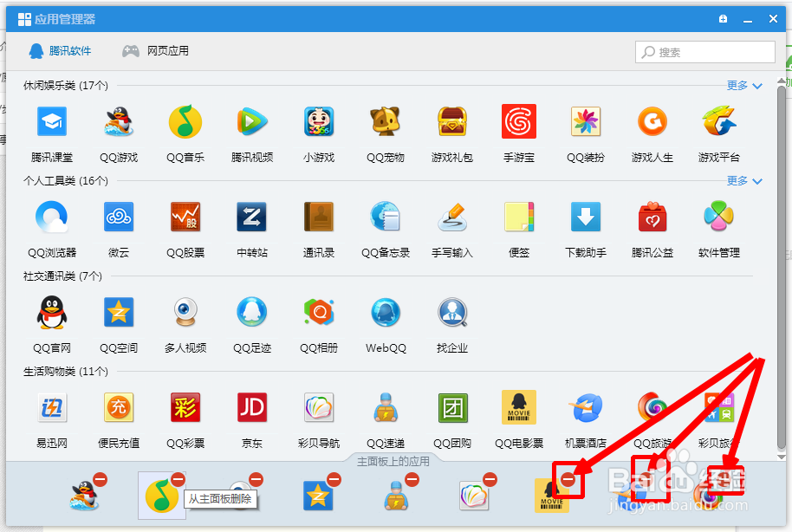Screen dimensions: 792x532
Task: Open the QQ宠物 app
Action: click(x=386, y=122)
